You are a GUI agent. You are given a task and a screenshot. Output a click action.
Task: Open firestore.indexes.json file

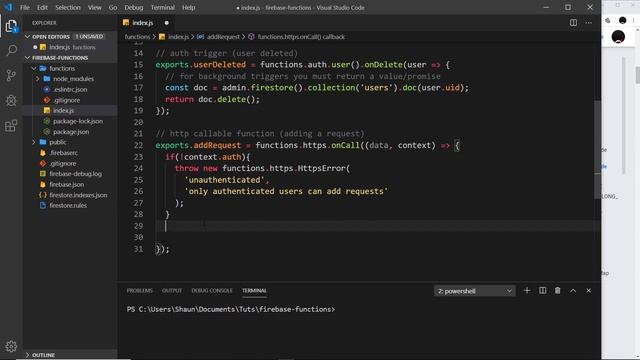[70, 195]
